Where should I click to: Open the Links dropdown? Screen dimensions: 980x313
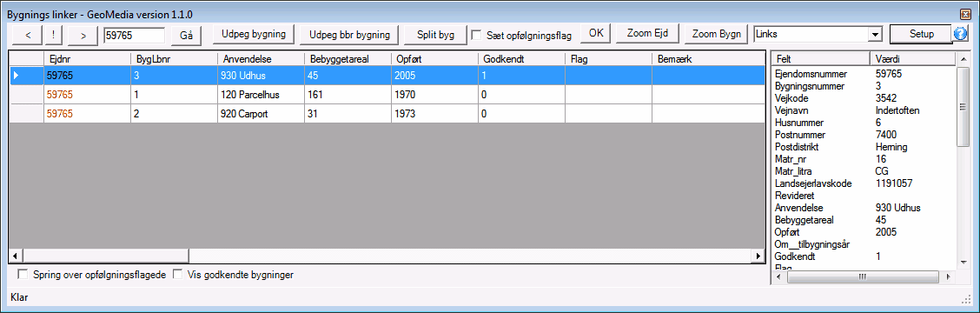tap(875, 35)
